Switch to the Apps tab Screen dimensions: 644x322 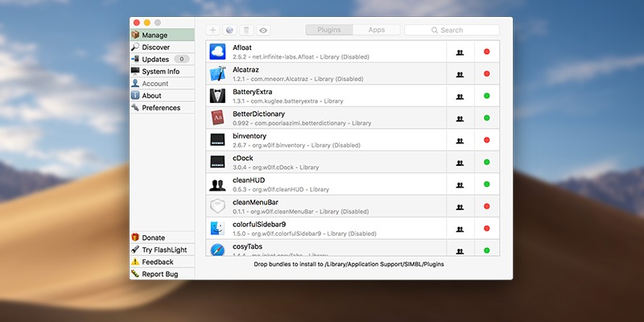(x=376, y=30)
